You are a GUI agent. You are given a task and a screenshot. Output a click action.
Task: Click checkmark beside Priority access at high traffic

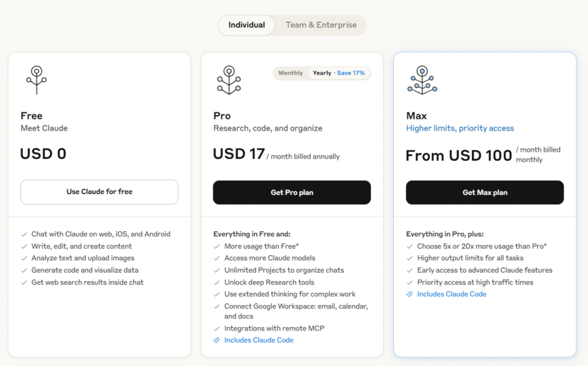pos(409,282)
